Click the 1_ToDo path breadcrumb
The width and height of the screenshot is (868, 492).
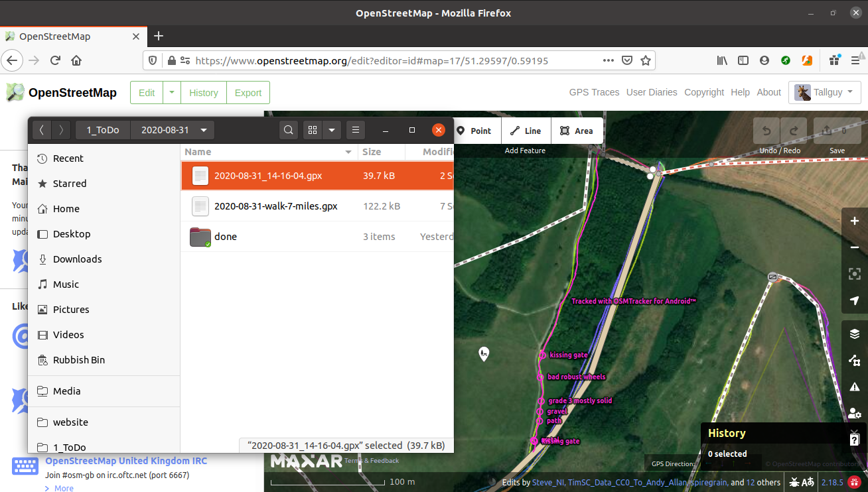click(103, 130)
